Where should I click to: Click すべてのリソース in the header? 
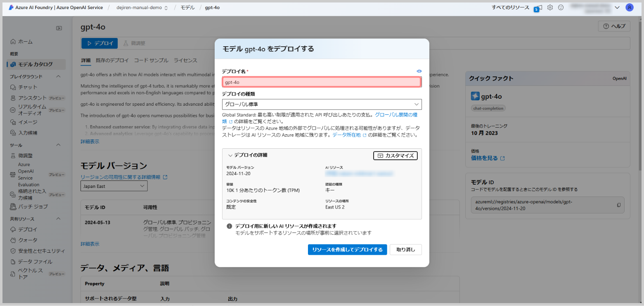[510, 7]
